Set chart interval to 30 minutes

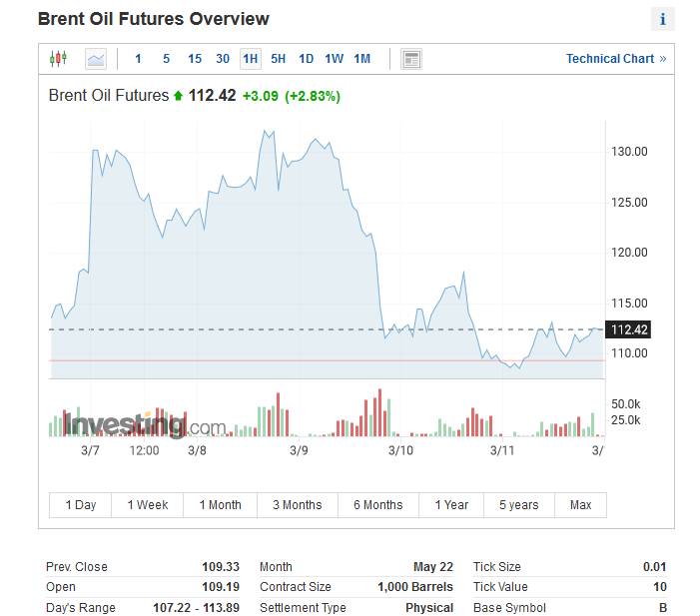(223, 59)
